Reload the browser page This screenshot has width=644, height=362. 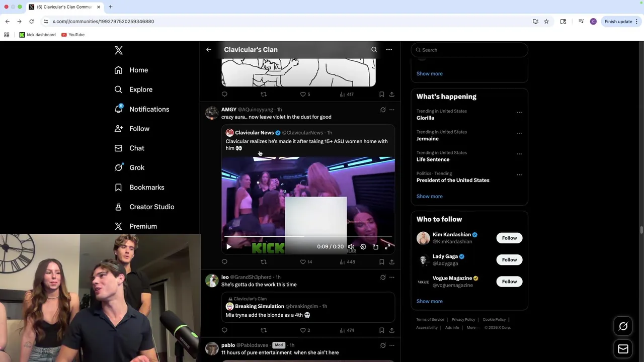(31, 22)
